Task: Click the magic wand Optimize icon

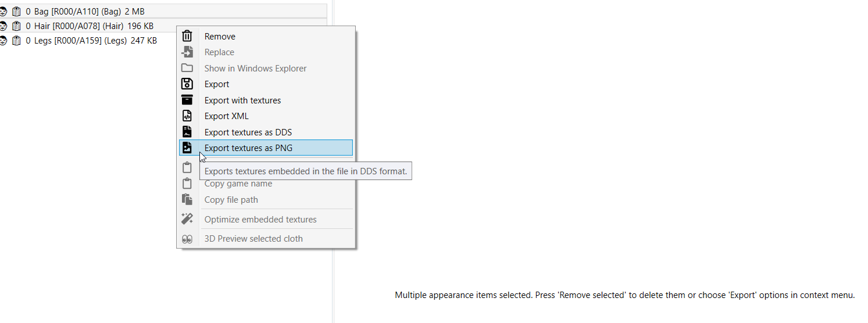Action: click(187, 219)
